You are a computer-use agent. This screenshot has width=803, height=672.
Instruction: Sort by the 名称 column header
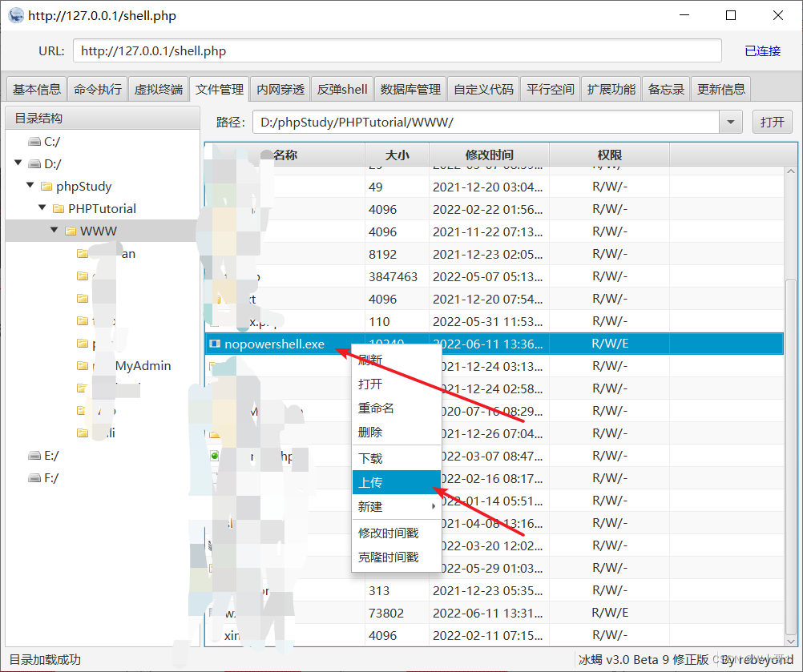(x=284, y=155)
